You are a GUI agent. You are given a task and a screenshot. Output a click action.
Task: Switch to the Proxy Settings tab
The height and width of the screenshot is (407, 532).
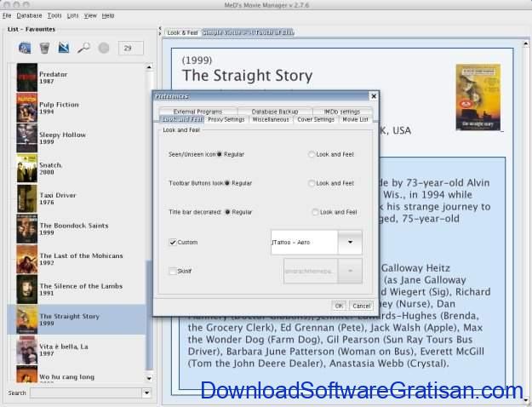tap(226, 120)
